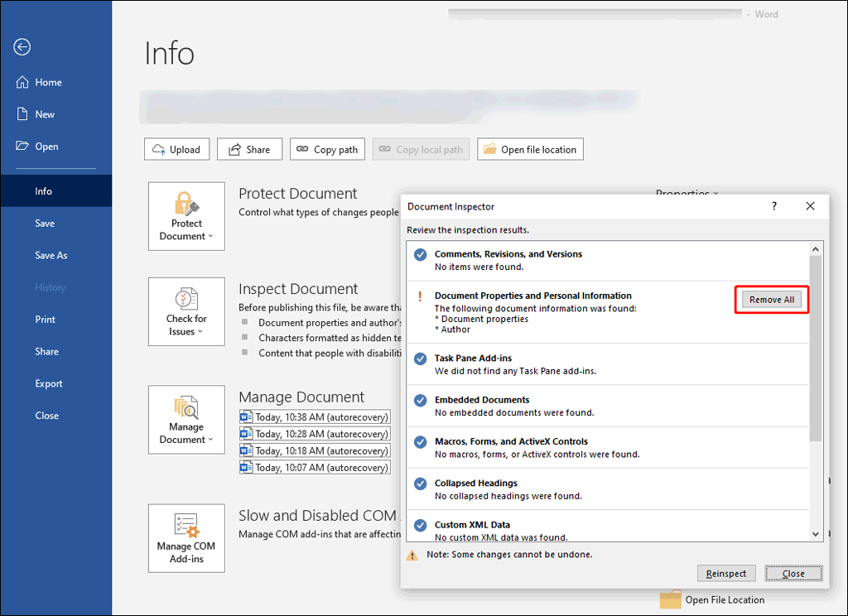The width and height of the screenshot is (848, 616).
Task: Click the Embedded Documents checkmark icon
Action: click(420, 400)
